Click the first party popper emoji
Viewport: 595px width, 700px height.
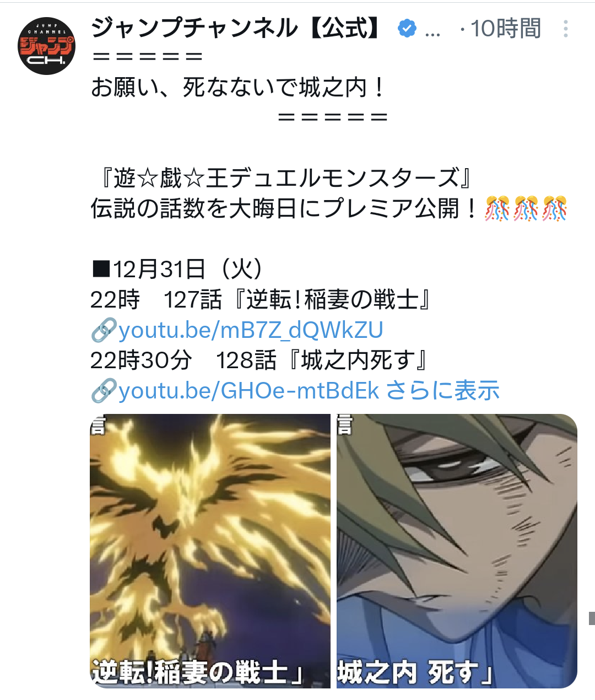[x=497, y=209]
